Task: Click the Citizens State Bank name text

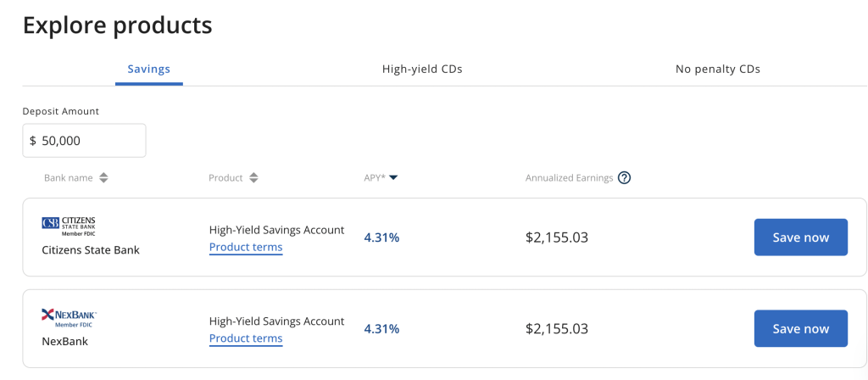Action: point(91,250)
